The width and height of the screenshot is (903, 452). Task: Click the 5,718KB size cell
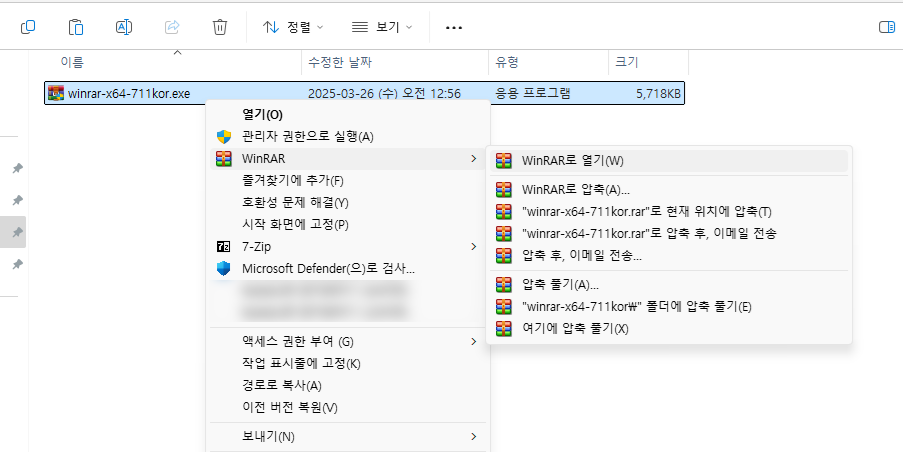click(x=658, y=93)
